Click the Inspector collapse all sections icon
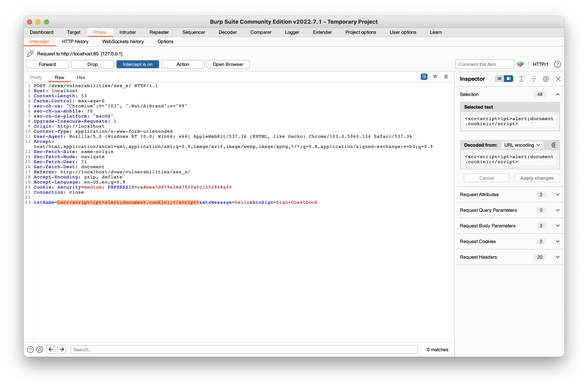Image resolution: width=588 pixels, height=388 pixels. tap(534, 79)
